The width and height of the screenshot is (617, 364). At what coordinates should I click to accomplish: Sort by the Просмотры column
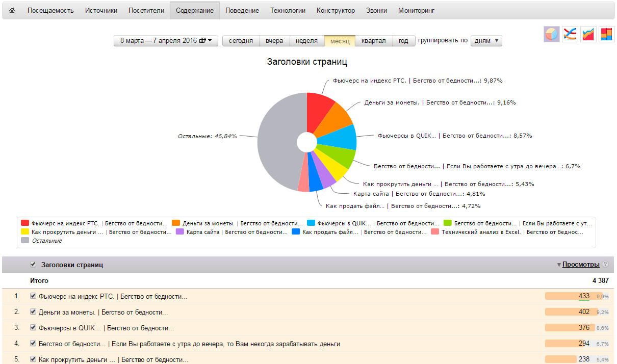(x=581, y=265)
